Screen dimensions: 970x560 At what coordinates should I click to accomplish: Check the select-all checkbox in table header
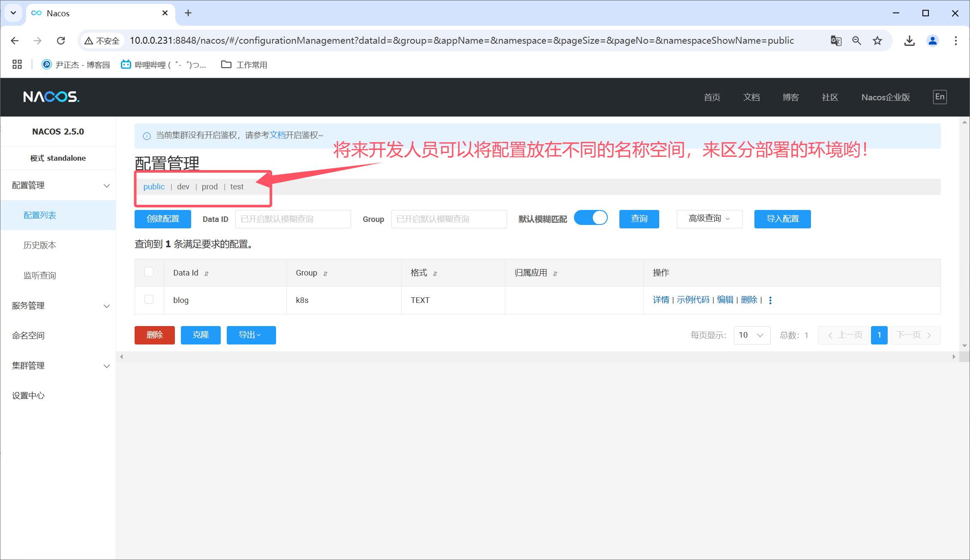click(x=149, y=272)
